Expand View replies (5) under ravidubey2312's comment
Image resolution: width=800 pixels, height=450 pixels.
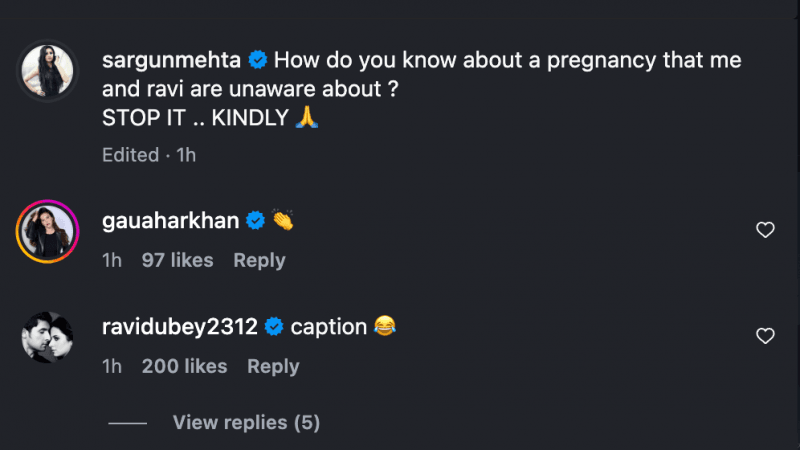click(x=246, y=423)
